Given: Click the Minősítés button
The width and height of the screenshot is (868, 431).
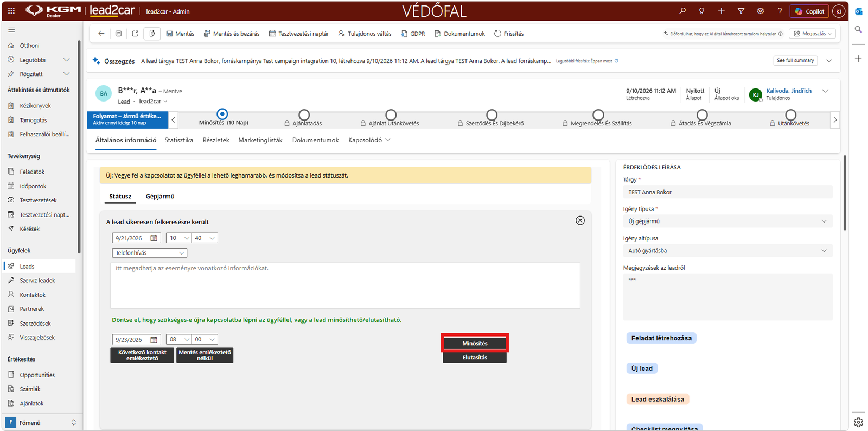Looking at the screenshot, I should 475,344.
